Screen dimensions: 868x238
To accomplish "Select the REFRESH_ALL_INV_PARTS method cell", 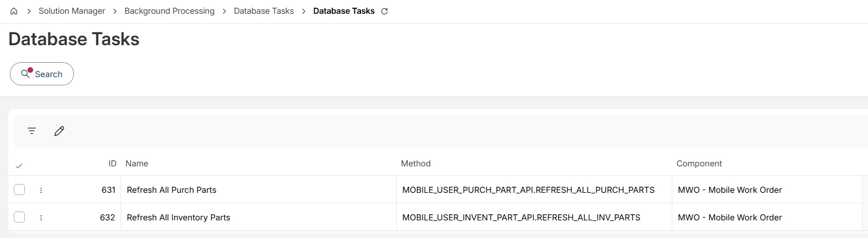I will coord(521,218).
